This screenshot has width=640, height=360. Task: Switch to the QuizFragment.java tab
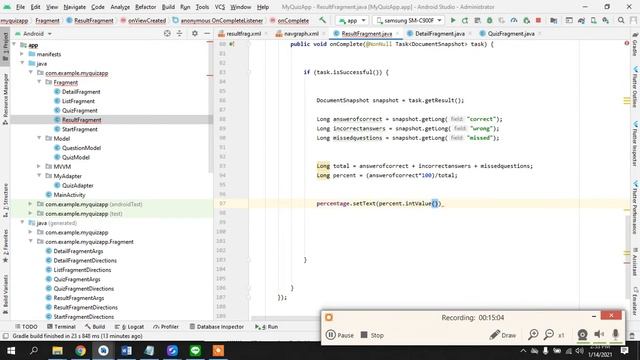[510, 33]
